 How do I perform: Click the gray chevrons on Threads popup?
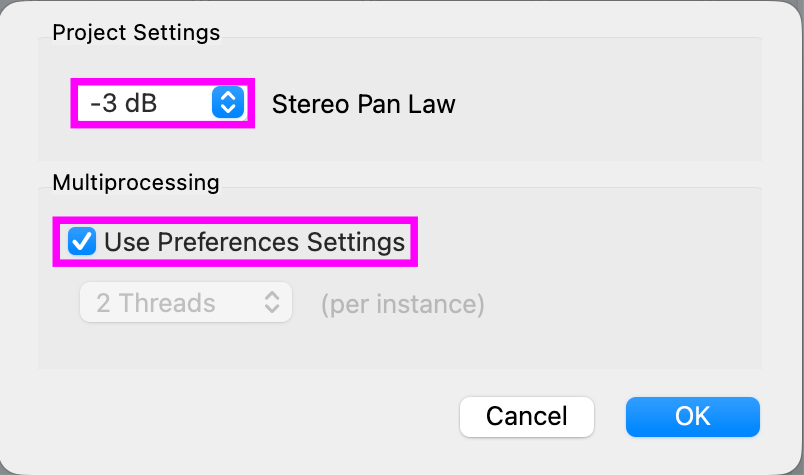point(271,303)
